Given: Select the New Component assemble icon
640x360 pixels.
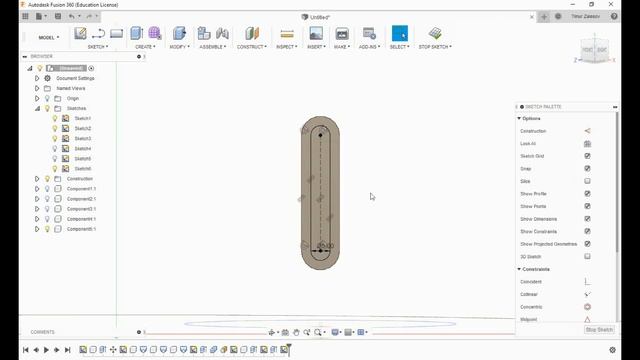Looking at the screenshot, I should point(204,33).
